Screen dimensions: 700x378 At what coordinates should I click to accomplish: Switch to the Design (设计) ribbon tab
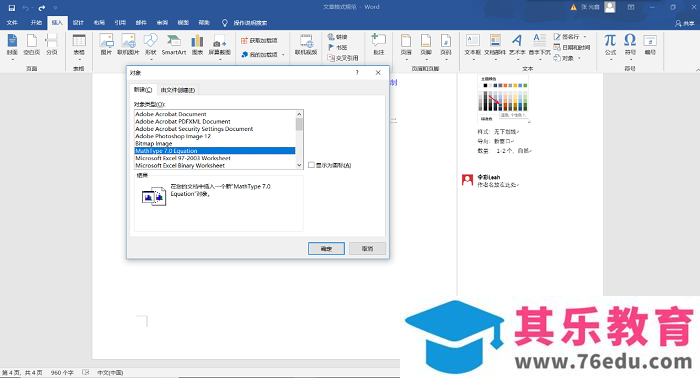[x=78, y=23]
